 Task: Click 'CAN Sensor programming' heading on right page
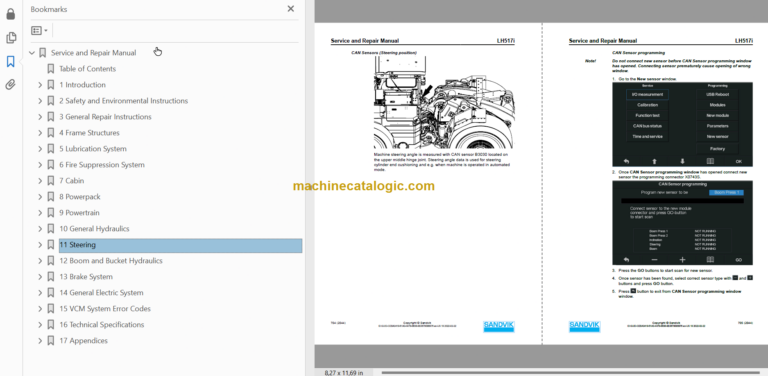(x=638, y=52)
